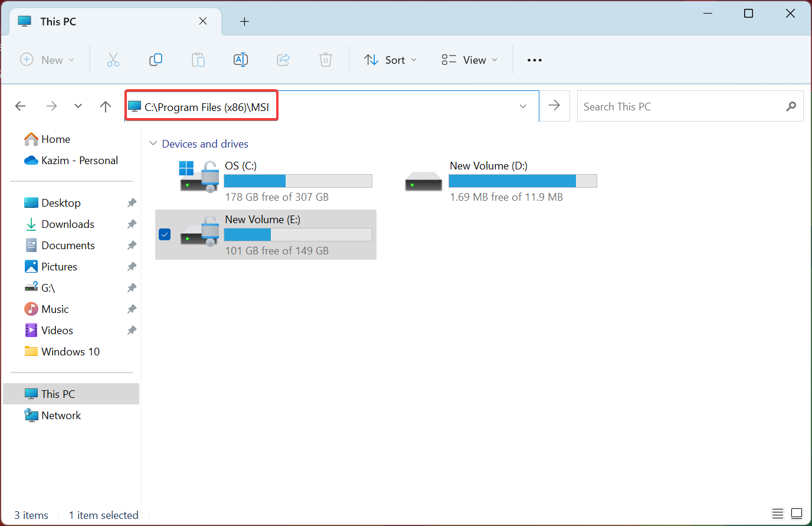Open G:\ in navigation pane

point(40,288)
